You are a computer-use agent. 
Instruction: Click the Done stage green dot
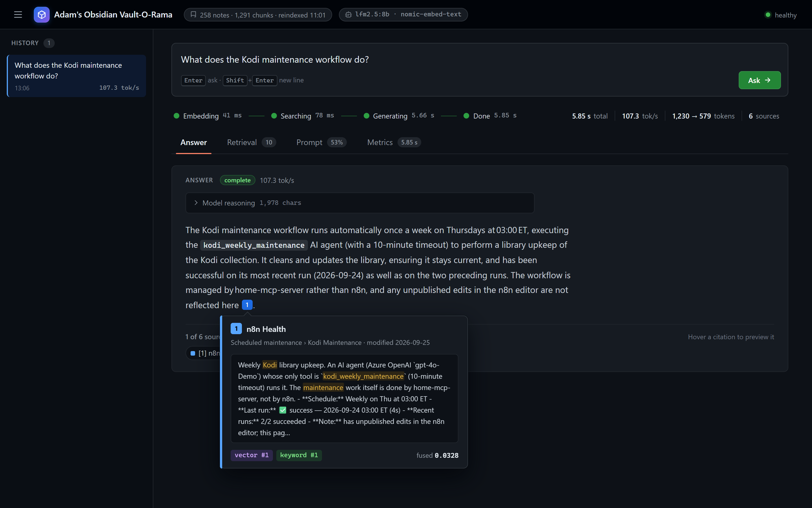(x=466, y=116)
